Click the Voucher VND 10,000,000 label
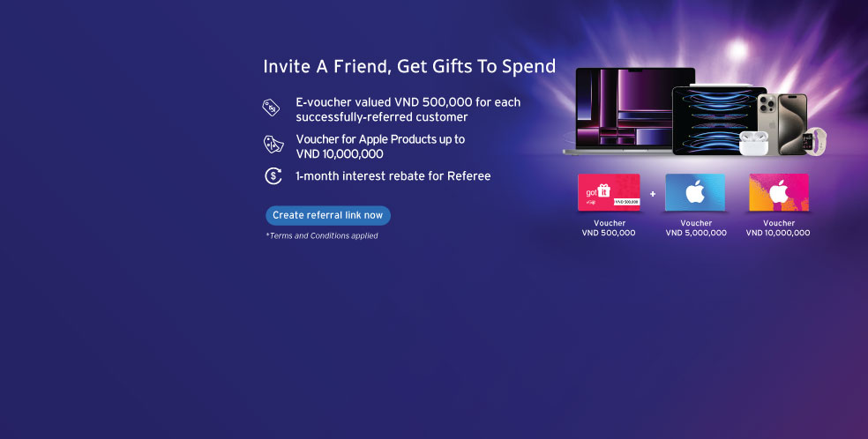 click(778, 227)
